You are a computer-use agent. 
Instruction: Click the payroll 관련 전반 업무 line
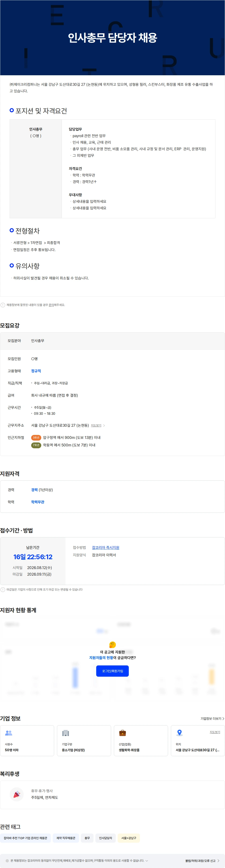tap(89, 136)
